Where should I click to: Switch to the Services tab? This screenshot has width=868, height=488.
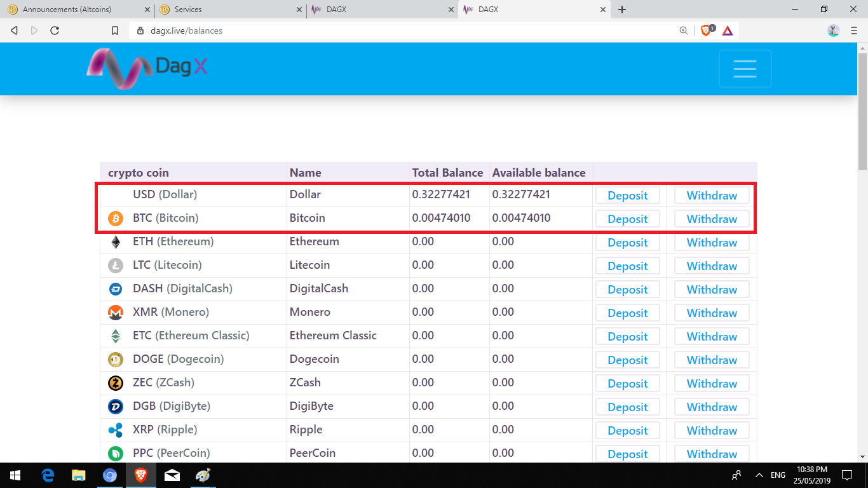pyautogui.click(x=230, y=10)
